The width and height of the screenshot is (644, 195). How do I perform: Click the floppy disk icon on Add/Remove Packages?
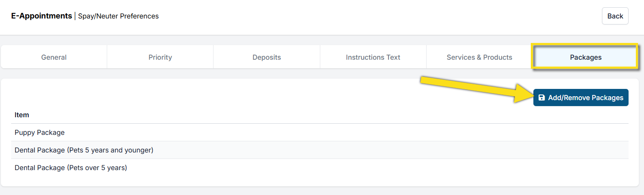coord(542,97)
